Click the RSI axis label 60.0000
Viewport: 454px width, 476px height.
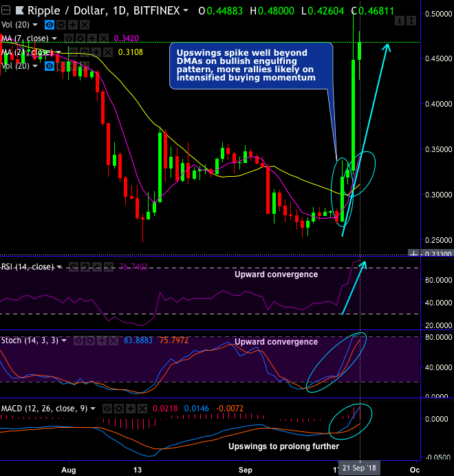coord(438,280)
